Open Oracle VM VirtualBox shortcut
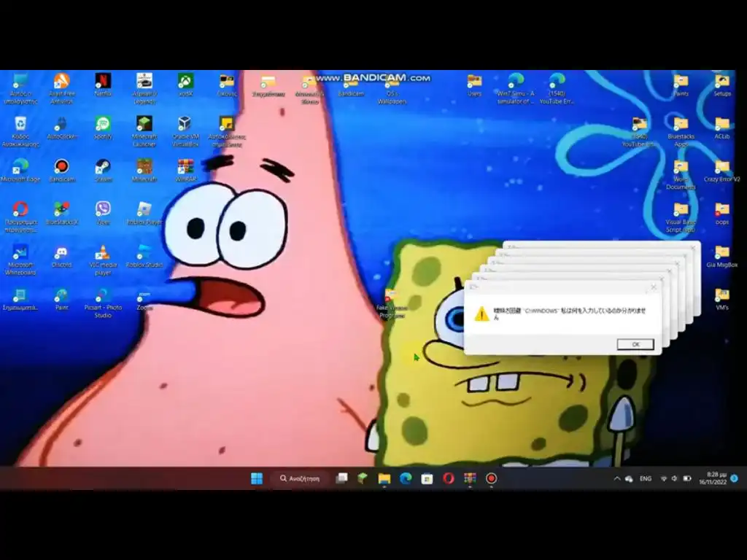 (x=185, y=131)
